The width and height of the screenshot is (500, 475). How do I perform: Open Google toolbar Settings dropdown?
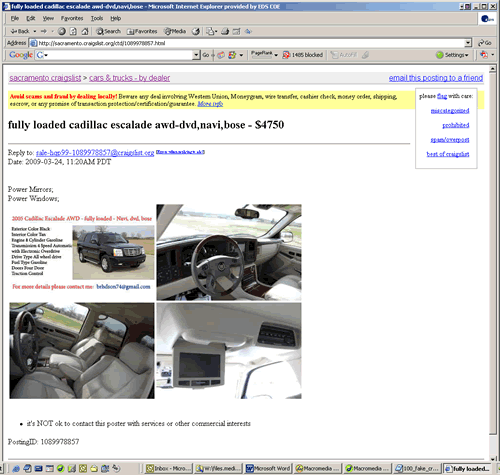point(452,55)
